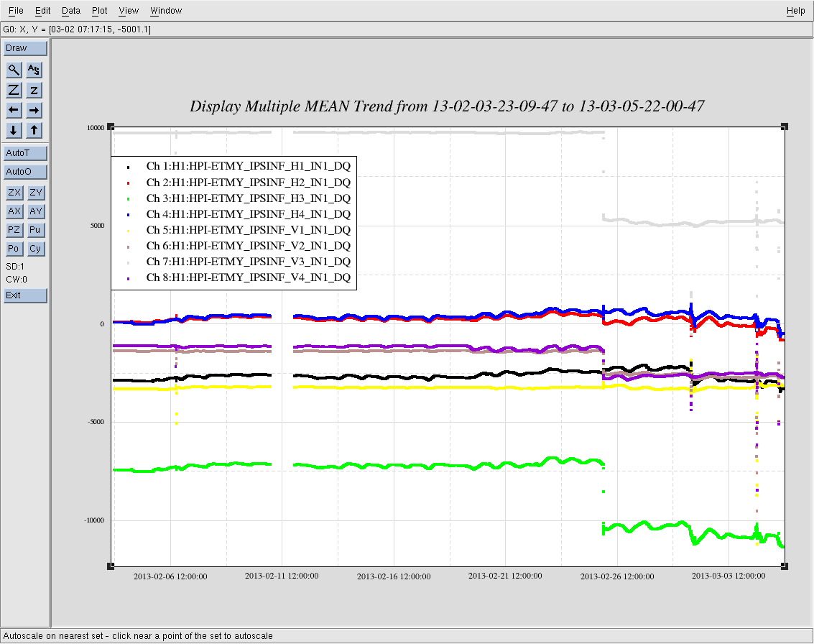Click the PZ button
814x644 pixels.
(14, 230)
